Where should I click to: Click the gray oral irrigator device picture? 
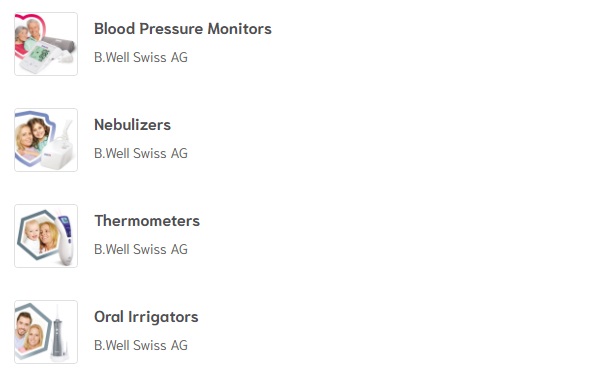(x=59, y=334)
